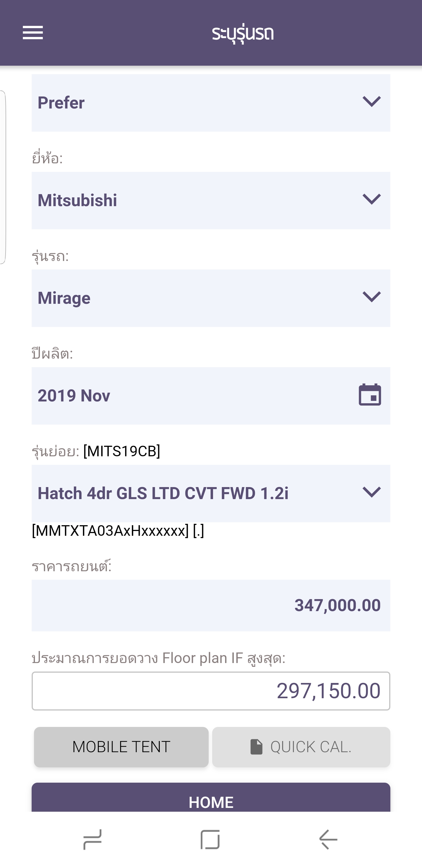The height and width of the screenshot is (868, 422).
Task: Tap the Android home navigation icon
Action: pyautogui.click(x=210, y=839)
